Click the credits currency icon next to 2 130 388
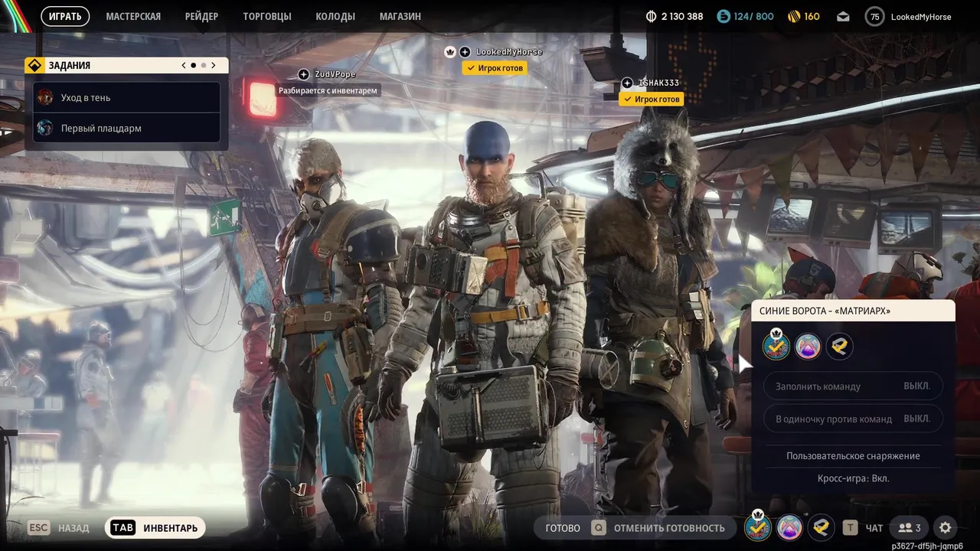This screenshot has height=551, width=980. tap(652, 16)
